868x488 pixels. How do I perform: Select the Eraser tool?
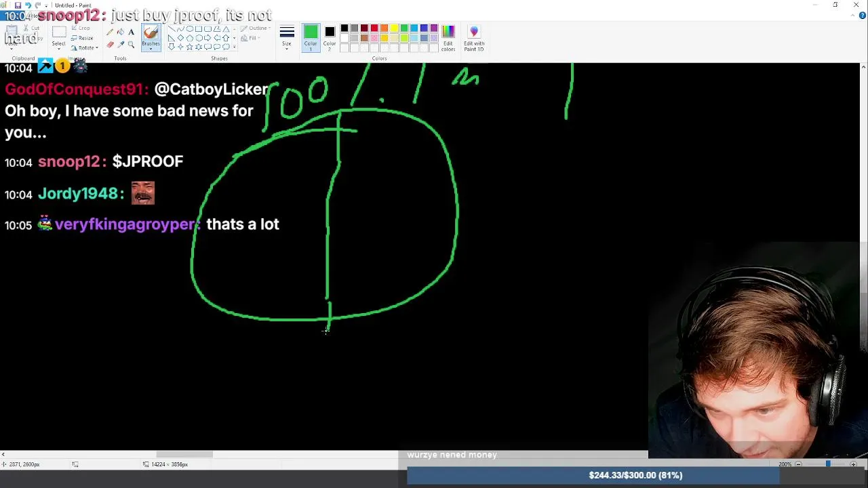tap(110, 45)
